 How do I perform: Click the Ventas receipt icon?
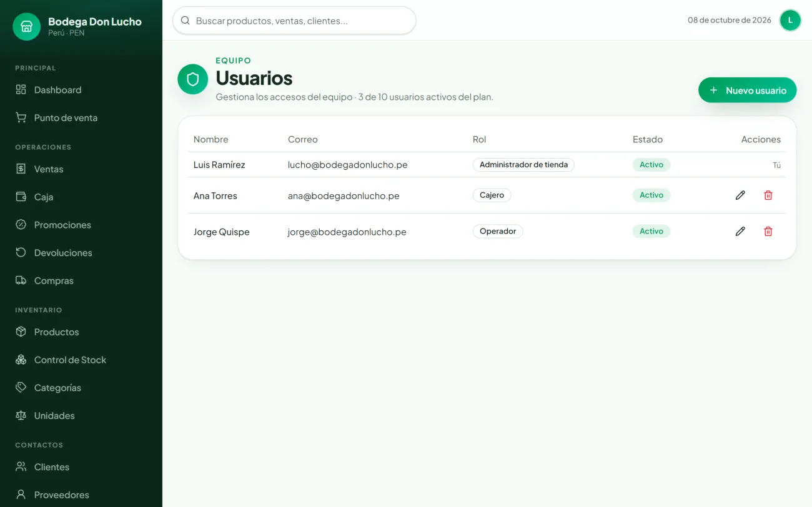click(21, 169)
